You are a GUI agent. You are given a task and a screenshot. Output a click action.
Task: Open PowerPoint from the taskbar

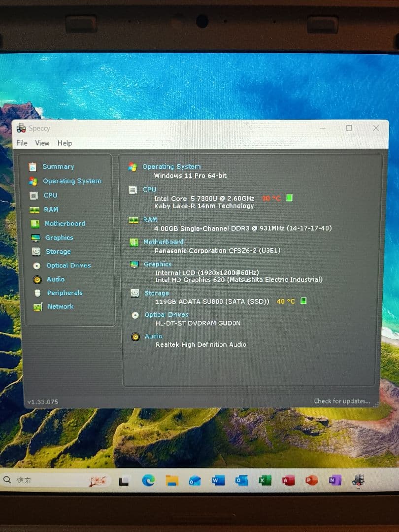[311, 480]
